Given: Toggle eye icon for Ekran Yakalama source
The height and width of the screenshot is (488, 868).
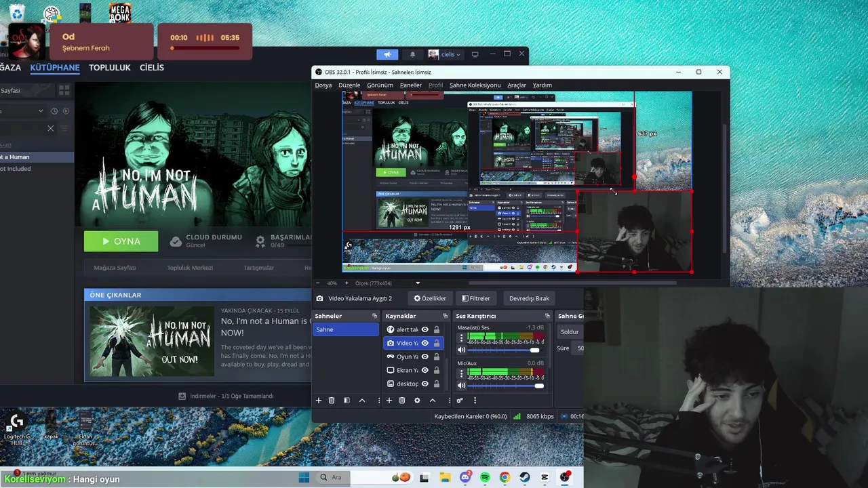Looking at the screenshot, I should tap(425, 370).
